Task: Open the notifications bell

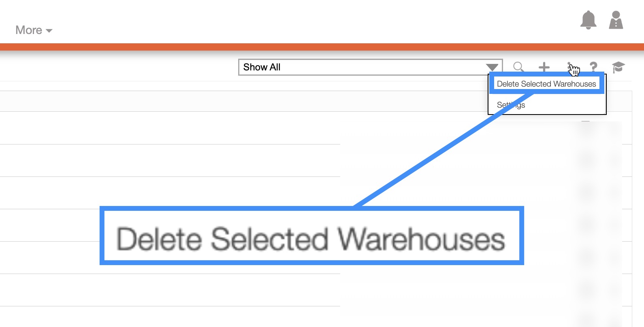Action: (x=588, y=20)
